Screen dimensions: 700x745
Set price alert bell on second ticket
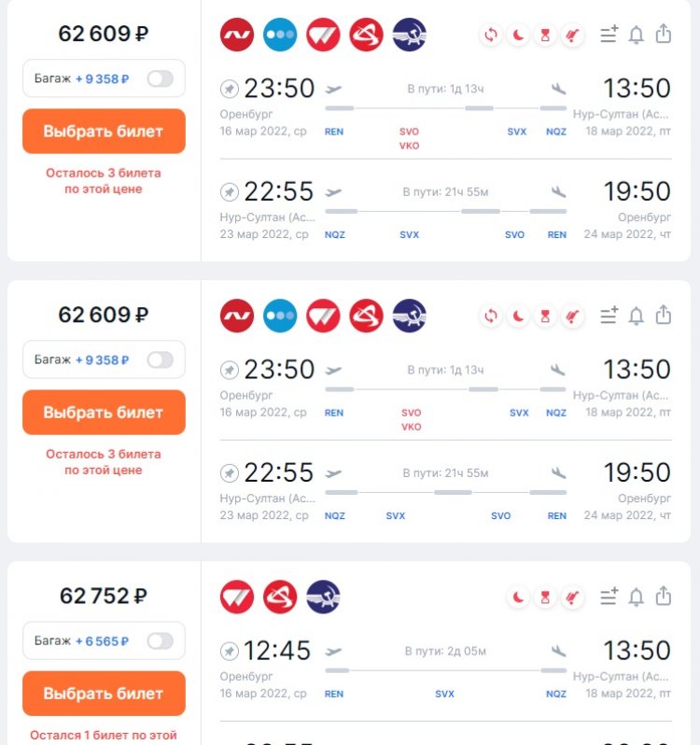click(636, 316)
